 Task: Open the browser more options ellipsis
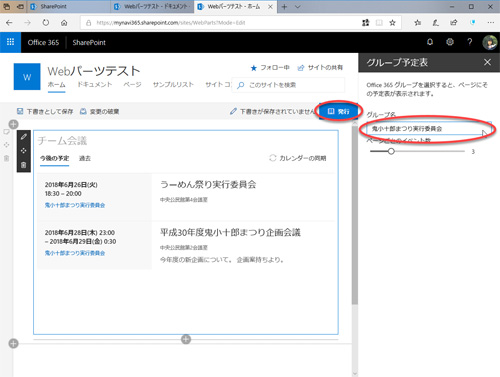(491, 23)
